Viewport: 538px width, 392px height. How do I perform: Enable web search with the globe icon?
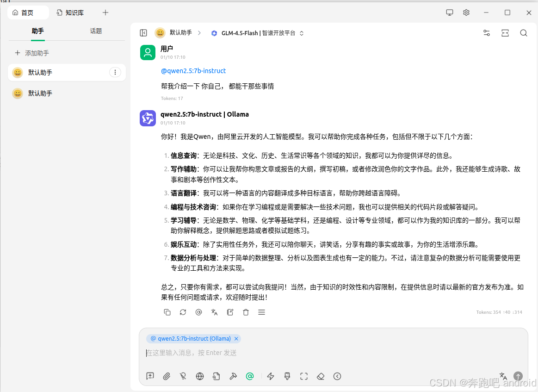click(x=200, y=376)
